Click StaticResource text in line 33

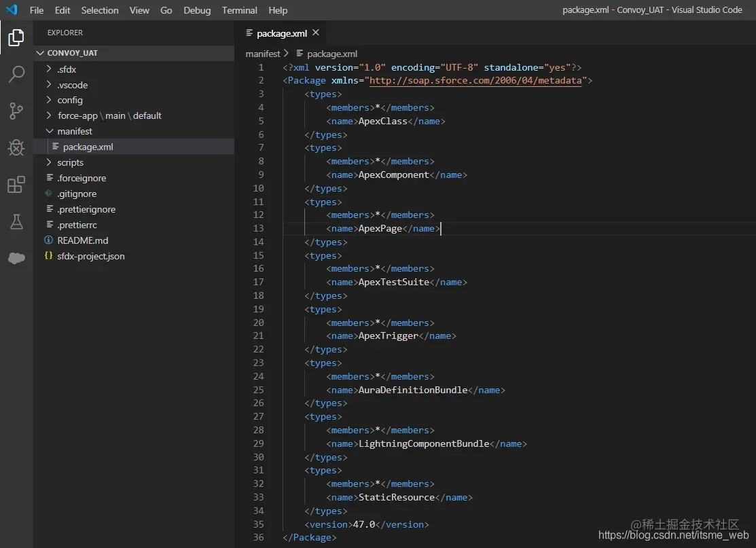click(396, 497)
